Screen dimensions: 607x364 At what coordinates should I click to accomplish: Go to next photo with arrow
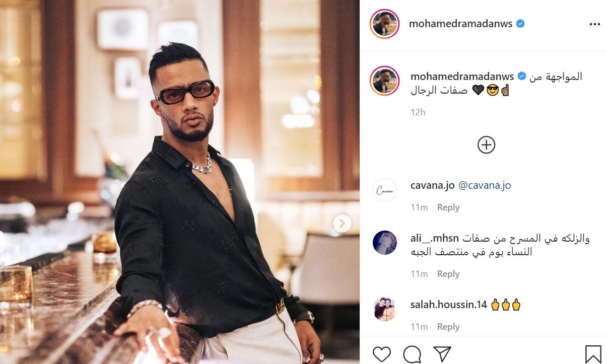(x=342, y=223)
